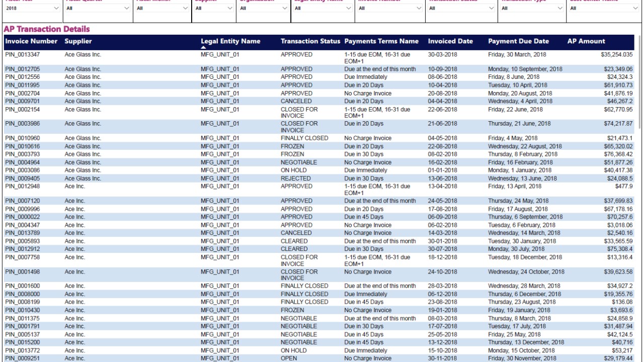Viewport: 644px width, 362px height.
Task: Expand the Supplier slicer dropdown set to All
Action: (x=213, y=9)
